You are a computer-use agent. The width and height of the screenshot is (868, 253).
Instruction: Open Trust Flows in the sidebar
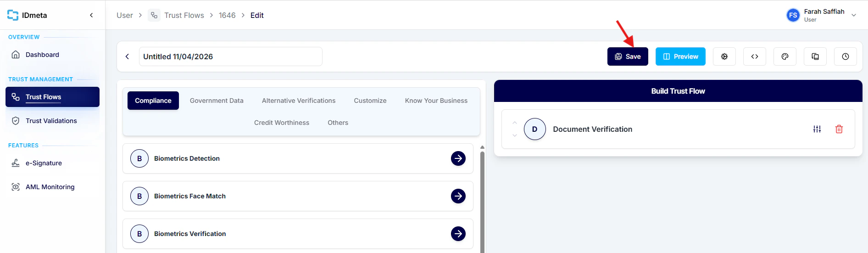52,97
